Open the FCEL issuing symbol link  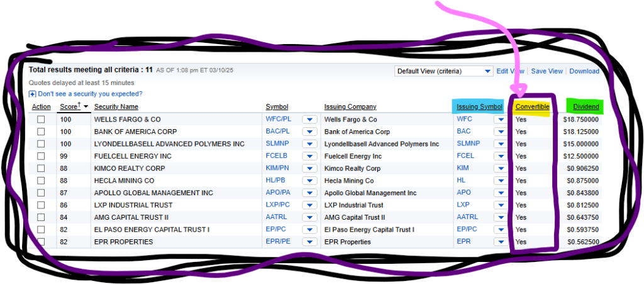(x=465, y=156)
